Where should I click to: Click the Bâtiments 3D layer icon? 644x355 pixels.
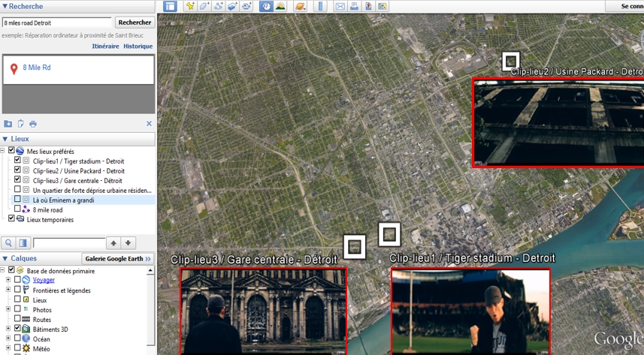click(x=26, y=329)
